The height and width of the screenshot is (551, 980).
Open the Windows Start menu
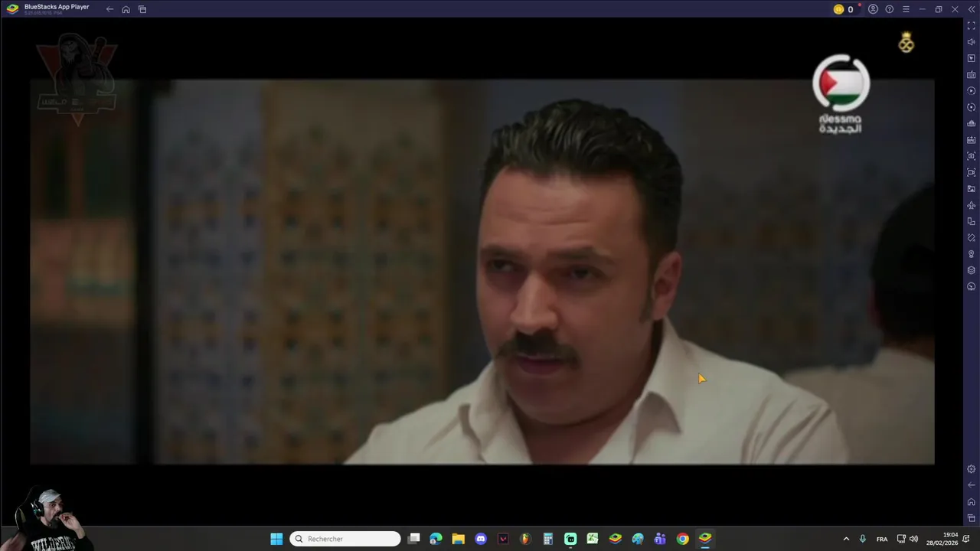pyautogui.click(x=276, y=539)
